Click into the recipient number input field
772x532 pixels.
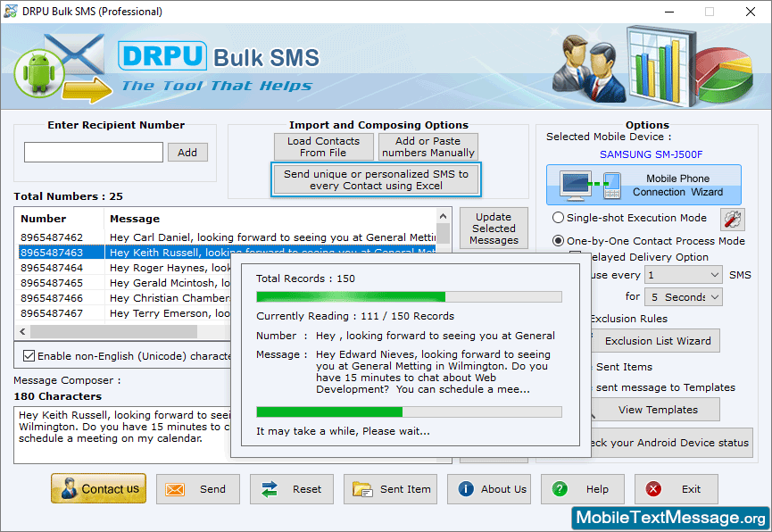coord(94,153)
